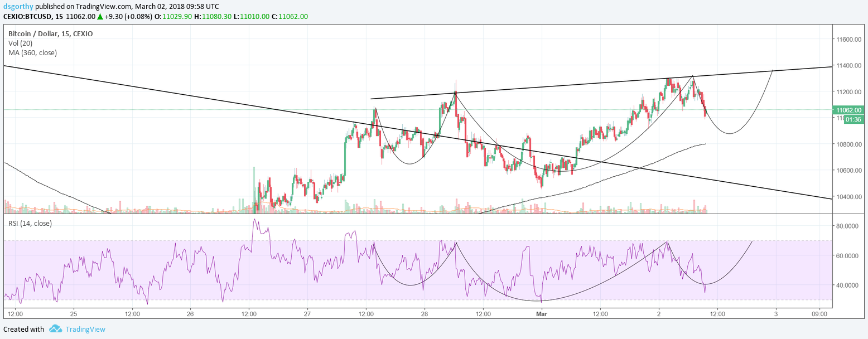Screen dimensions: 868x339
Task: Click the 11200.00 price axis label
Action: click(848, 92)
